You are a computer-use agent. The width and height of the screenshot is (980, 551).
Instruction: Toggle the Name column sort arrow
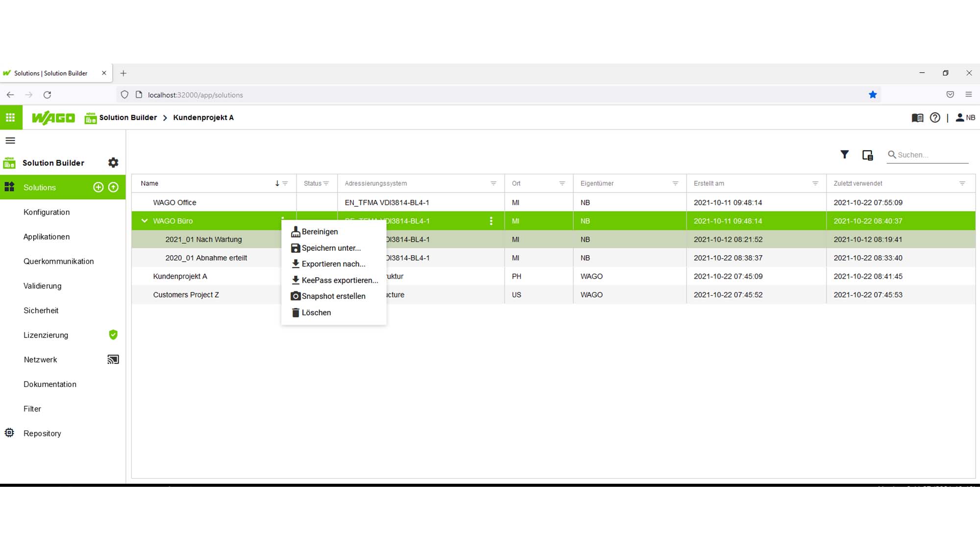(277, 183)
